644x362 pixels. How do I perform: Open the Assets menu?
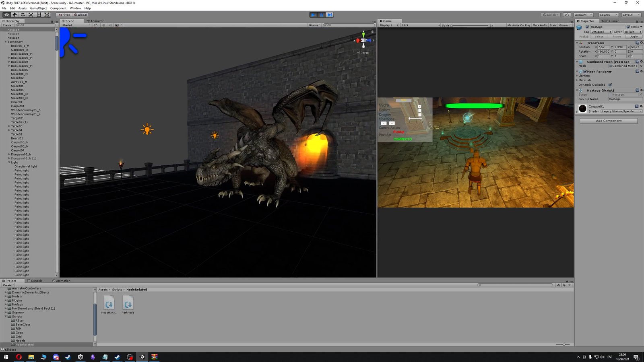click(23, 8)
